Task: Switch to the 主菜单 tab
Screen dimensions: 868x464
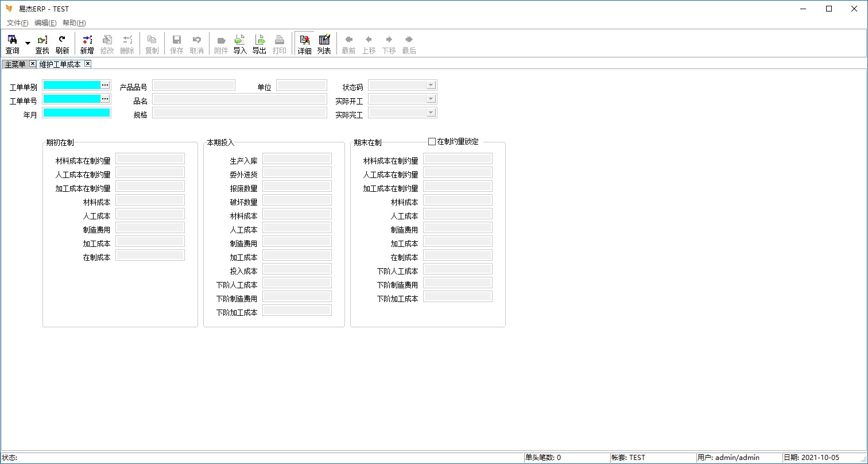Action: (15, 64)
